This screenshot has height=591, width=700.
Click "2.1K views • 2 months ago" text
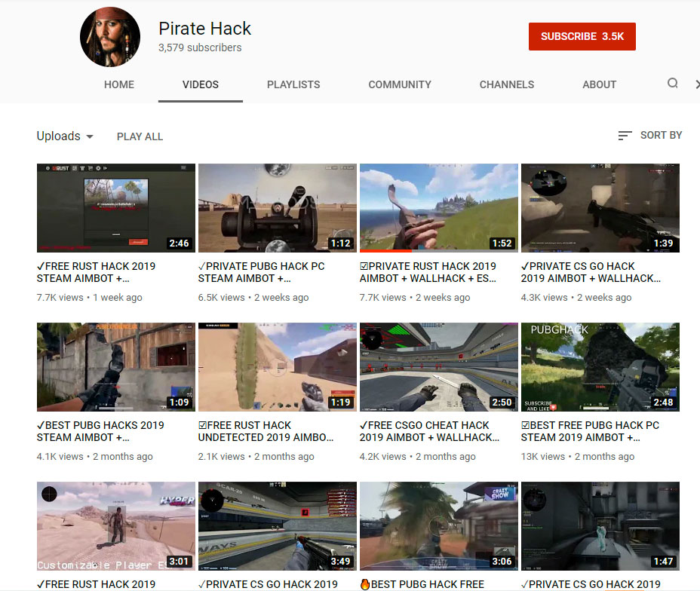coord(256,457)
